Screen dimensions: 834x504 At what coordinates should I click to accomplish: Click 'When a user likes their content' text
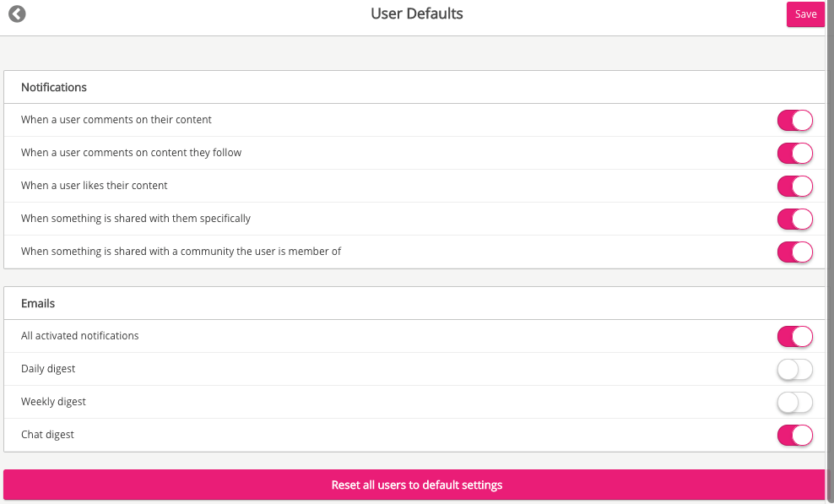point(95,186)
